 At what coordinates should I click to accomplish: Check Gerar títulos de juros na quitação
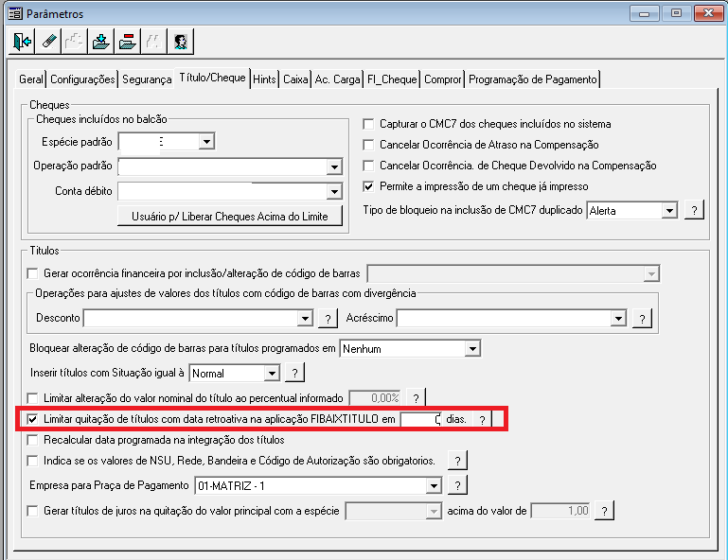click(x=32, y=511)
